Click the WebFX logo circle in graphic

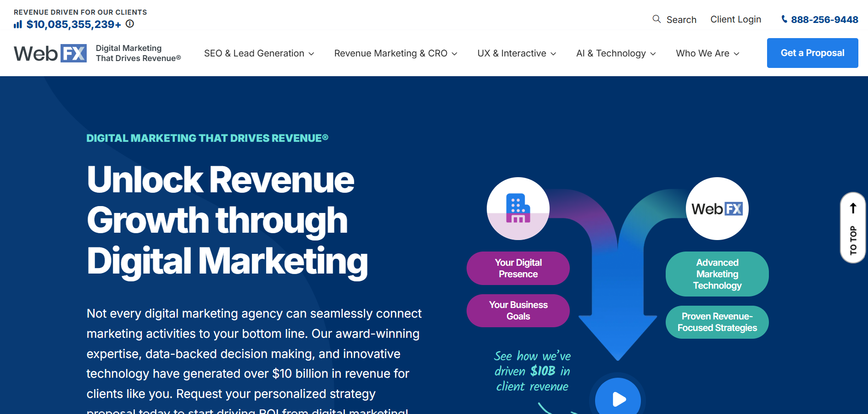[x=717, y=208]
